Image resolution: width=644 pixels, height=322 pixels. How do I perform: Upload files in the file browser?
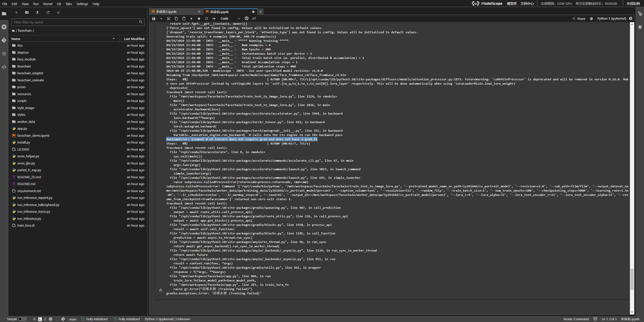click(x=37, y=12)
